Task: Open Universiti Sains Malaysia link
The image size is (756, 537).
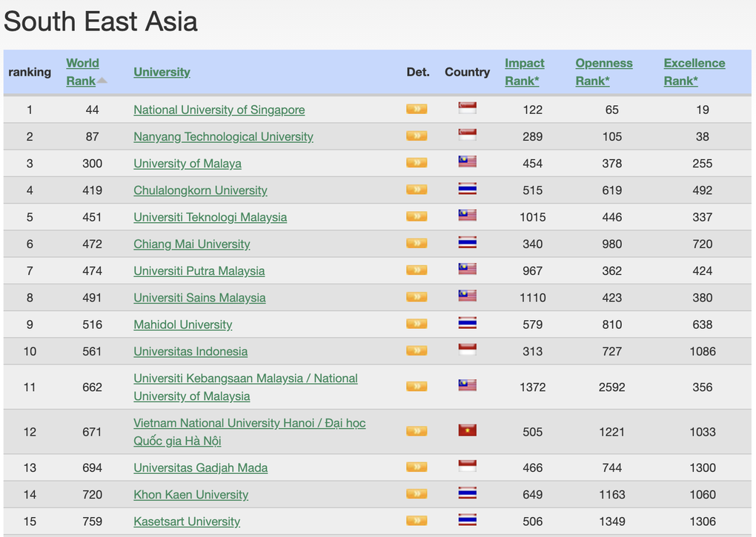Action: (x=199, y=298)
